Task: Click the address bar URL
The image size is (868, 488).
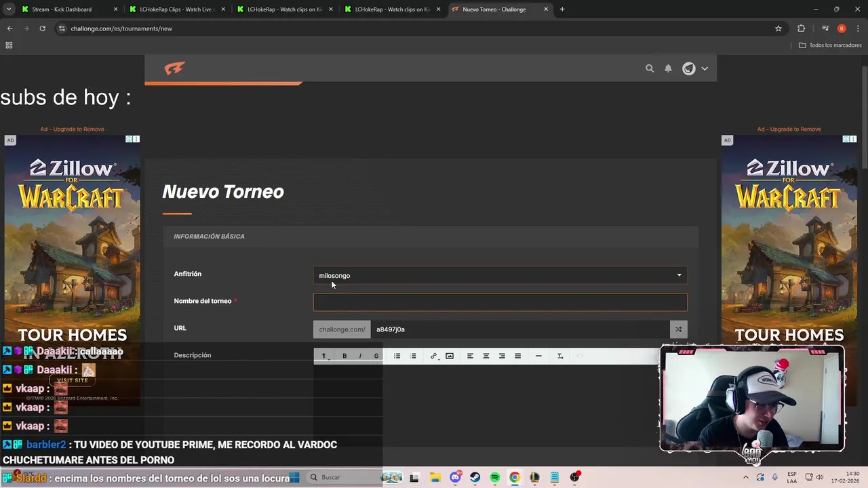Action: (x=121, y=28)
